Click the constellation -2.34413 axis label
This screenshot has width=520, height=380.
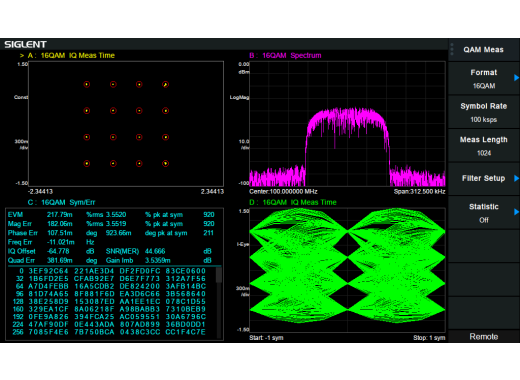(x=40, y=192)
